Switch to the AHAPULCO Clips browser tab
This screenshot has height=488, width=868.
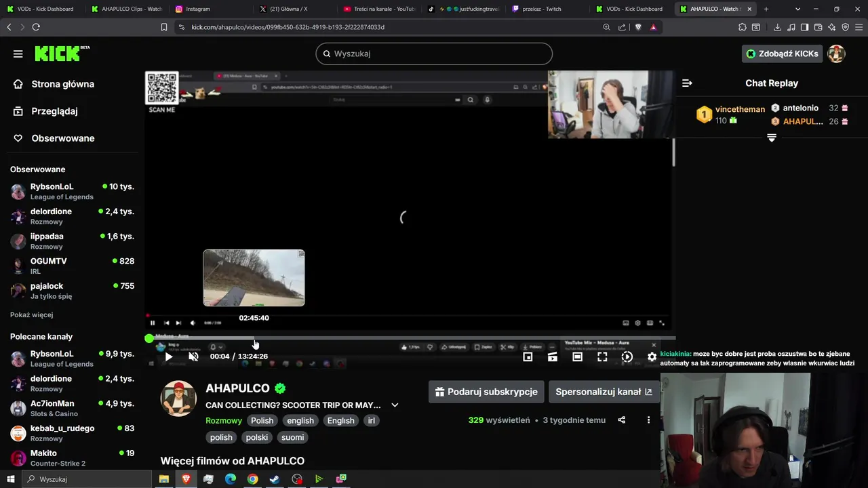[x=126, y=9]
